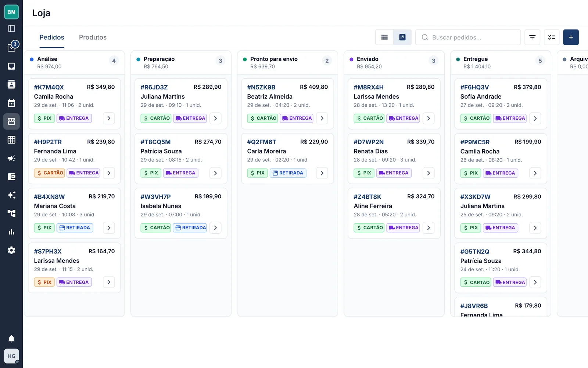Screen dimensions: 588x368
Task: Open the filter options button
Action: (532, 37)
